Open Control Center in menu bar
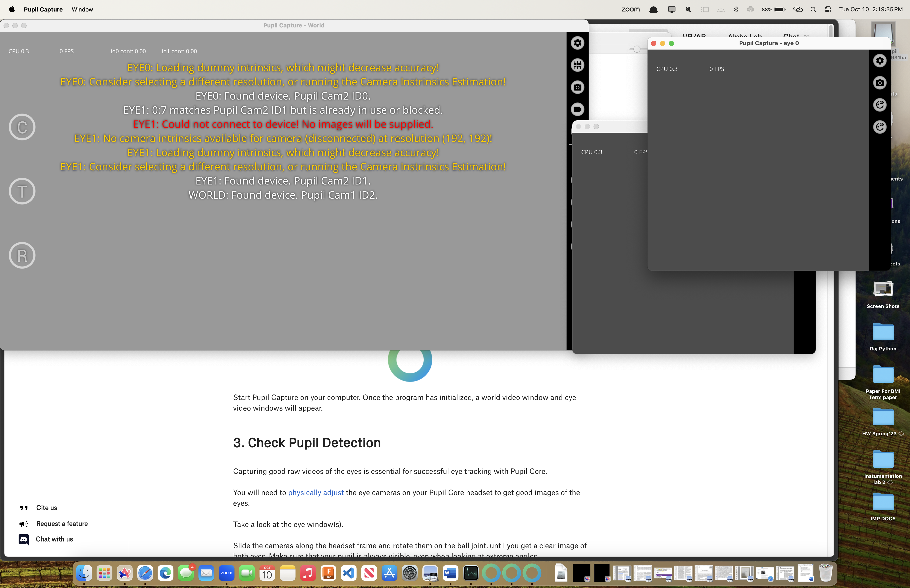This screenshot has height=588, width=910. 828,10
